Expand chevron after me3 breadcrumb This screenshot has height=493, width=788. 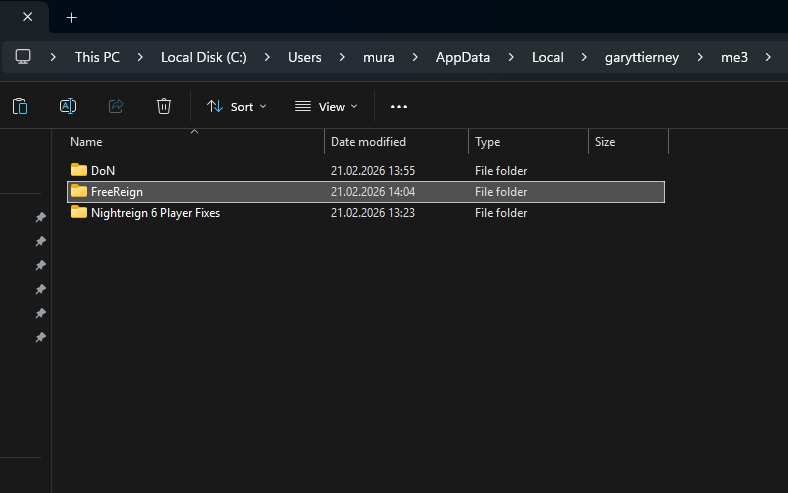pos(768,57)
